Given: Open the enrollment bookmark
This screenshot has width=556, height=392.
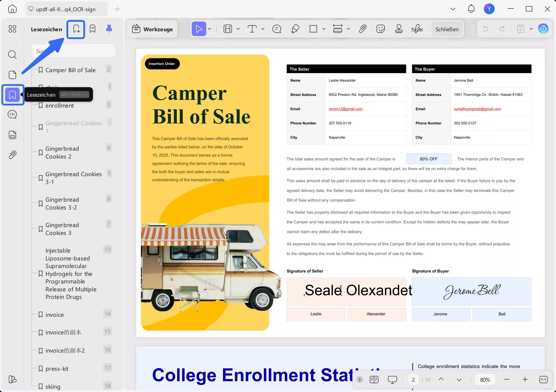Looking at the screenshot, I should [x=60, y=106].
